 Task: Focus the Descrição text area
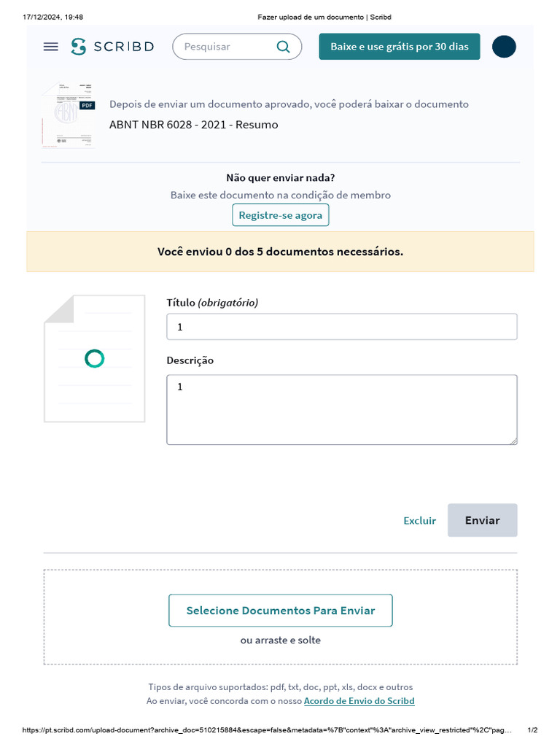(x=341, y=409)
